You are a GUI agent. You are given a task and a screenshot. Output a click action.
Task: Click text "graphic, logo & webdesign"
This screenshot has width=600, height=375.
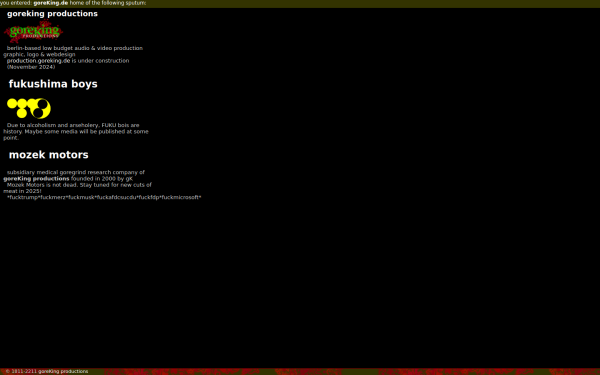(39, 54)
